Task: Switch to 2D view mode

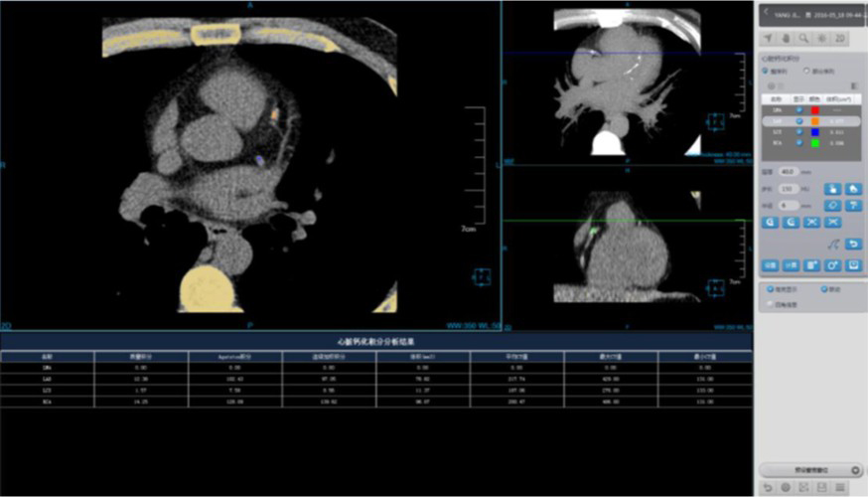Action: (839, 38)
